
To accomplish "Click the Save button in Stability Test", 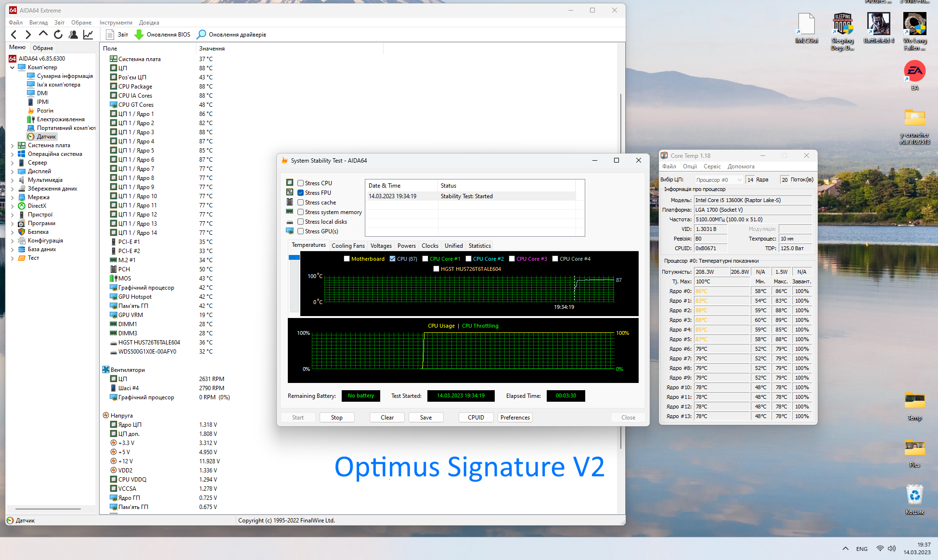I will (426, 418).
